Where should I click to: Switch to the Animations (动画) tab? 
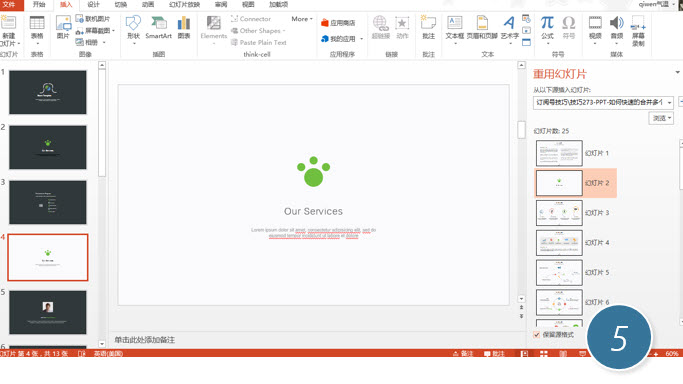(148, 4)
